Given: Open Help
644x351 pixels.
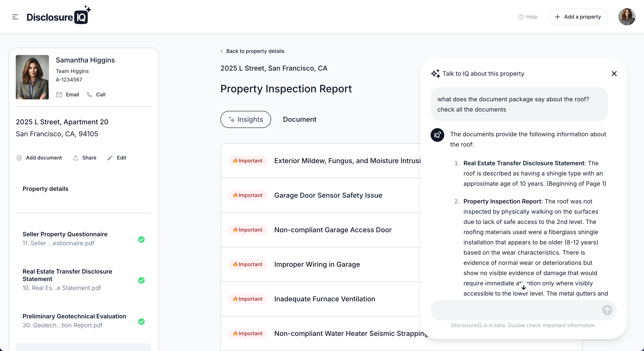Looking at the screenshot, I should click(x=528, y=17).
